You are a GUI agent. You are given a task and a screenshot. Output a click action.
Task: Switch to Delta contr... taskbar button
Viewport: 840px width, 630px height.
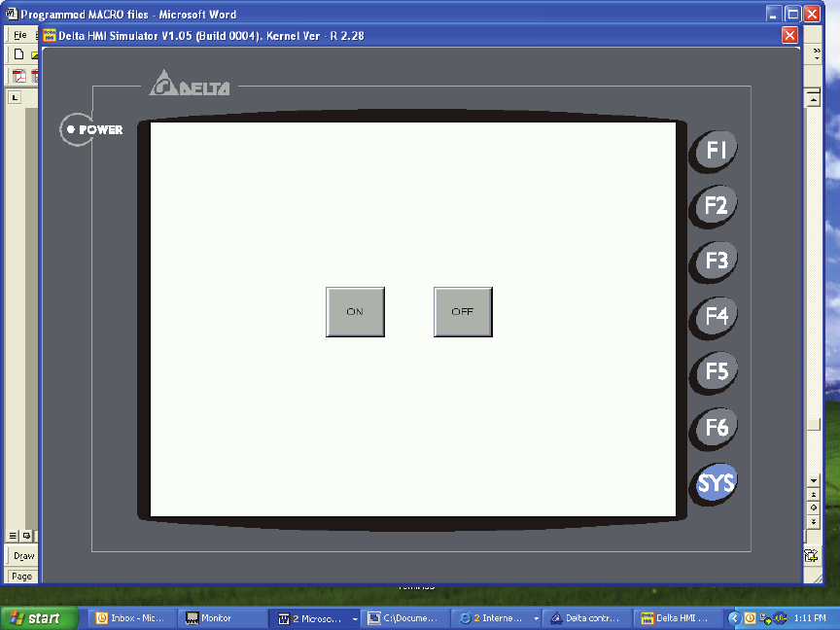tap(587, 618)
